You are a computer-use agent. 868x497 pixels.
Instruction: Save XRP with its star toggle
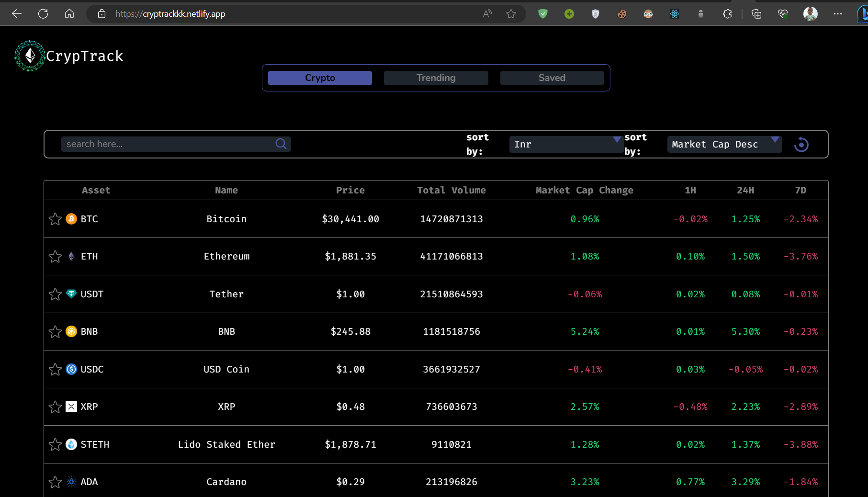[55, 407]
